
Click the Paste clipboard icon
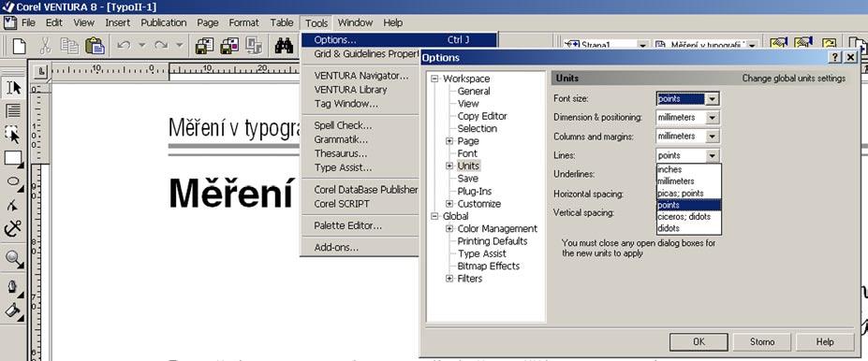coord(95,45)
